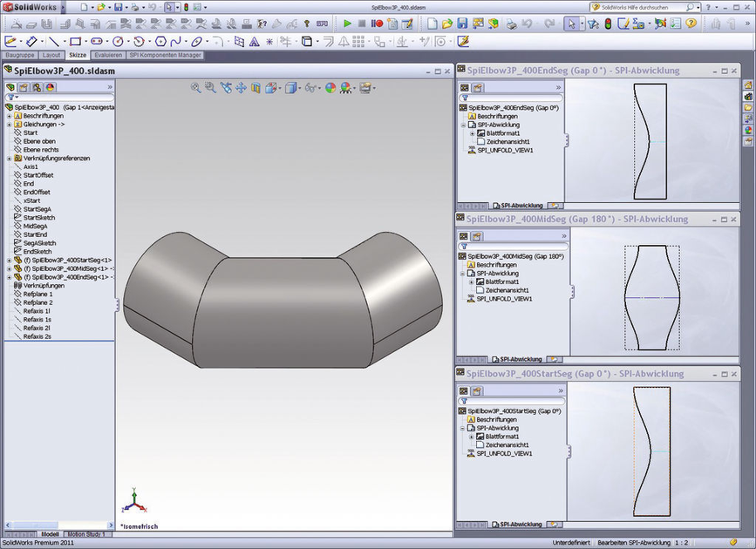This screenshot has height=549, width=756.
Task: Collapse SPI-Abwicklung node in MidSeg window
Action: pyautogui.click(x=462, y=274)
